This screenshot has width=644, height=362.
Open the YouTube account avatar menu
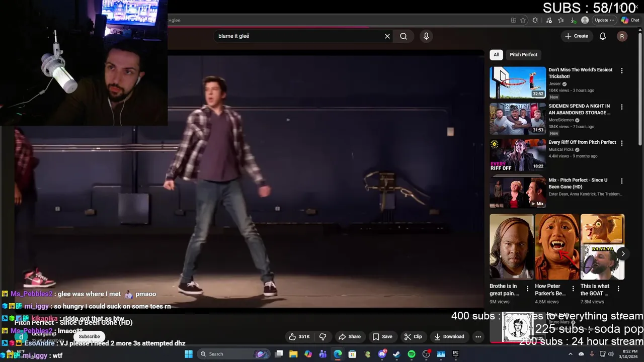pos(622,36)
